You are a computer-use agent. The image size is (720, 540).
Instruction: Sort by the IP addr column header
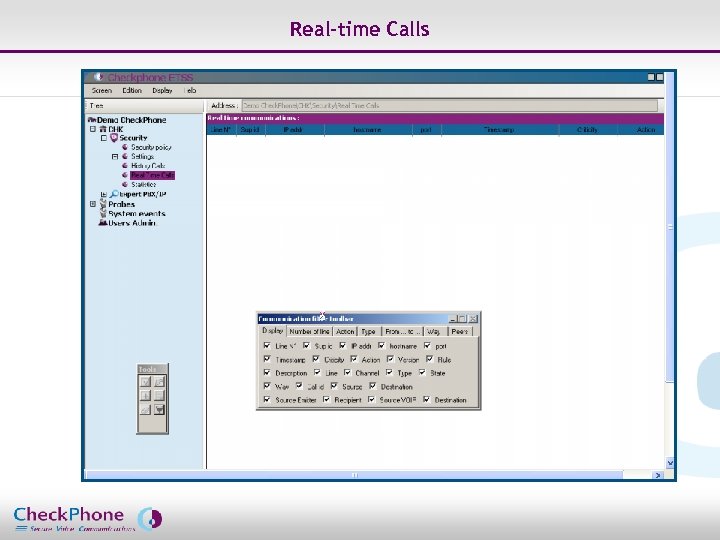(293, 130)
